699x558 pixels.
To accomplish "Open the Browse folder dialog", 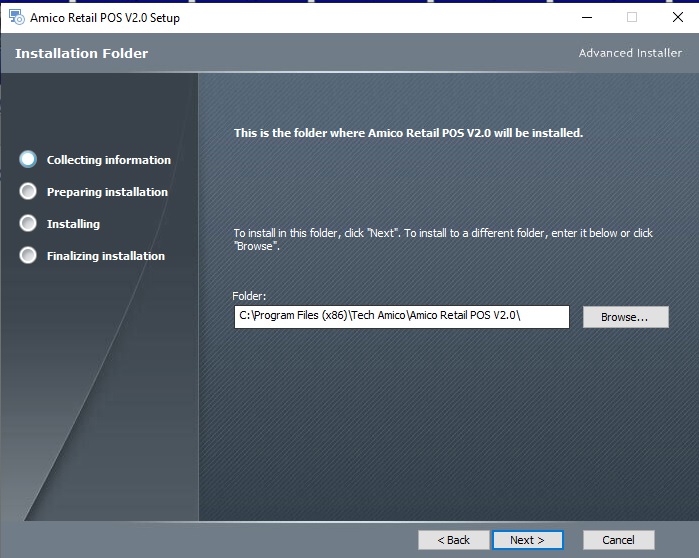I will 625,317.
